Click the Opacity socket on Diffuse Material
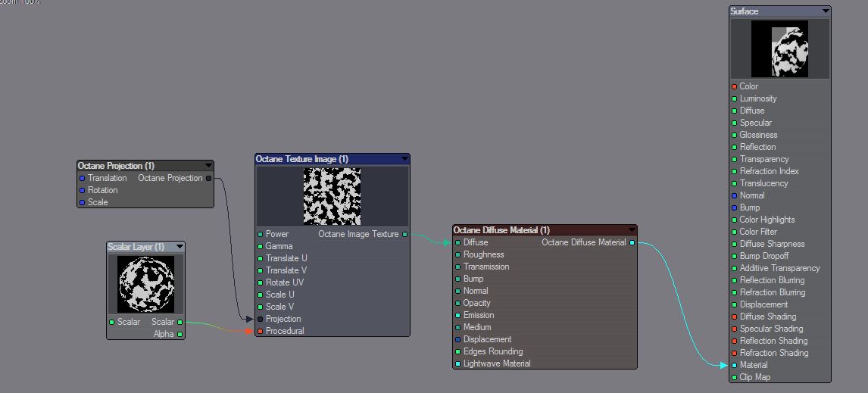The image size is (868, 393). click(x=457, y=304)
